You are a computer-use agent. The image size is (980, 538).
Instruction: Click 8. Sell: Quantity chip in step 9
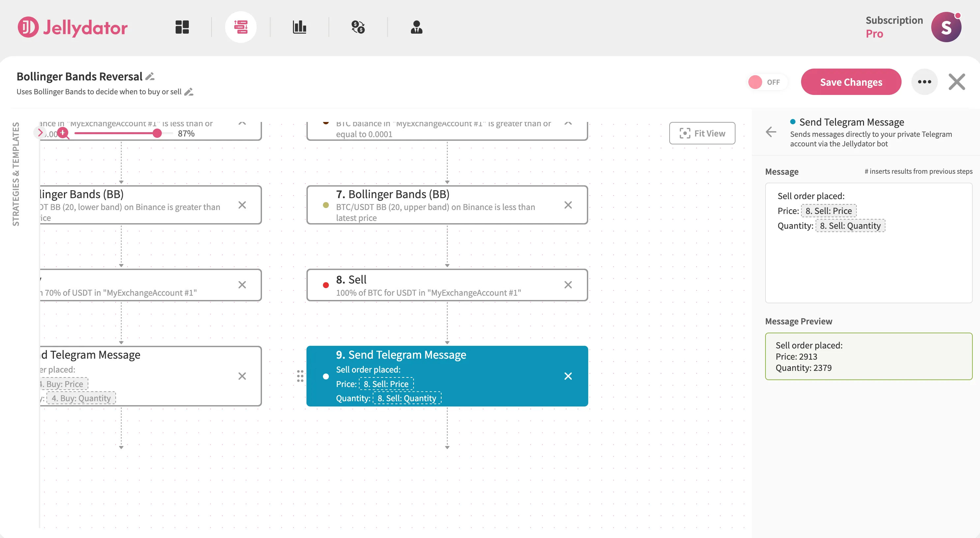click(x=407, y=398)
